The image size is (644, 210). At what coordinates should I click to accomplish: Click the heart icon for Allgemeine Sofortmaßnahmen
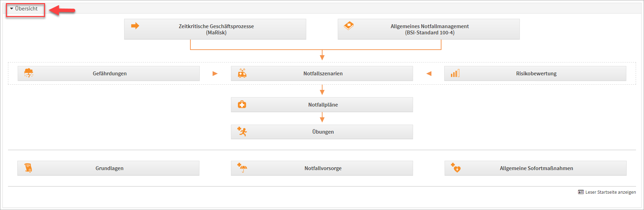pyautogui.click(x=456, y=168)
